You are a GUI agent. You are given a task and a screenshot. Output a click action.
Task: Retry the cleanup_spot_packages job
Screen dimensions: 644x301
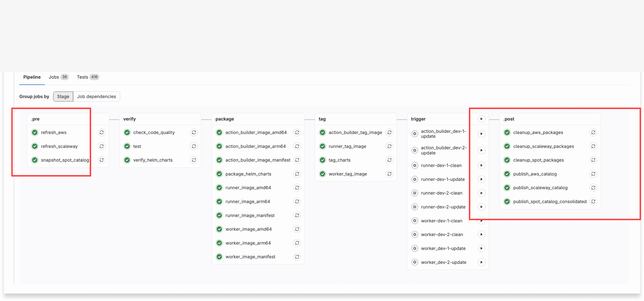(593, 160)
